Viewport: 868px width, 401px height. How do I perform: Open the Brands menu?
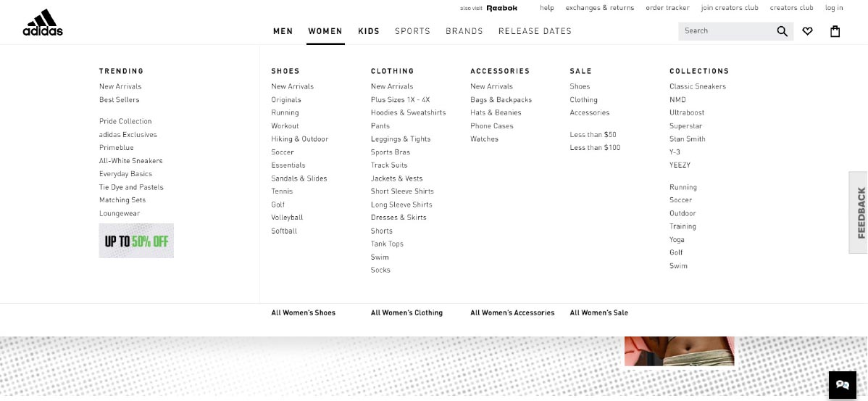coord(464,31)
